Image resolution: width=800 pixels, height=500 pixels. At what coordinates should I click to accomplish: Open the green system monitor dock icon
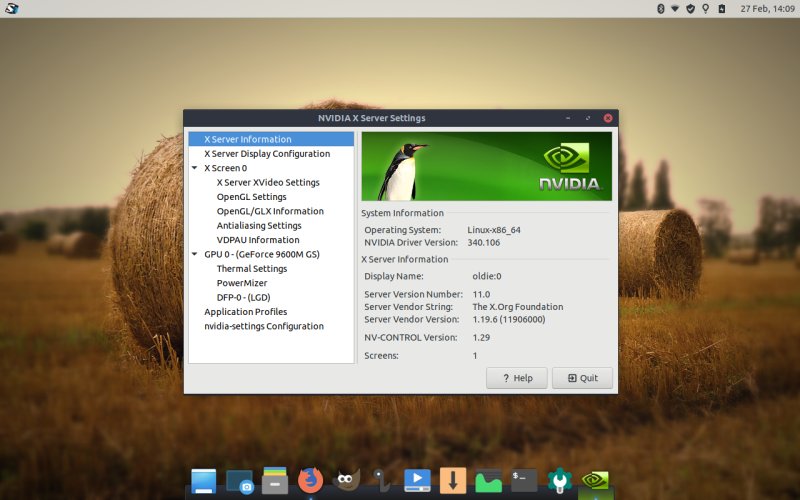pos(488,482)
